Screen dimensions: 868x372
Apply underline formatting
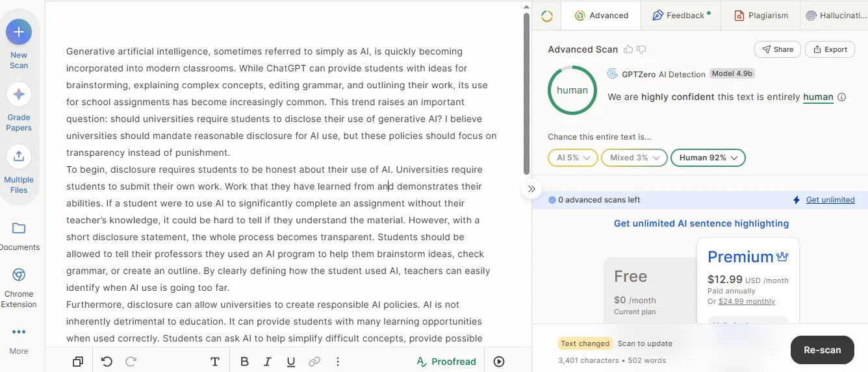coord(290,362)
